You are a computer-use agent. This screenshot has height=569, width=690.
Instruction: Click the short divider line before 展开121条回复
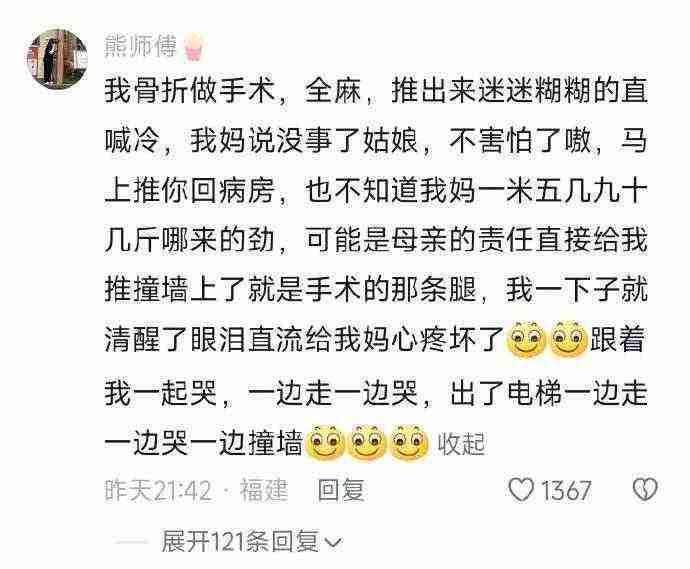coord(131,542)
